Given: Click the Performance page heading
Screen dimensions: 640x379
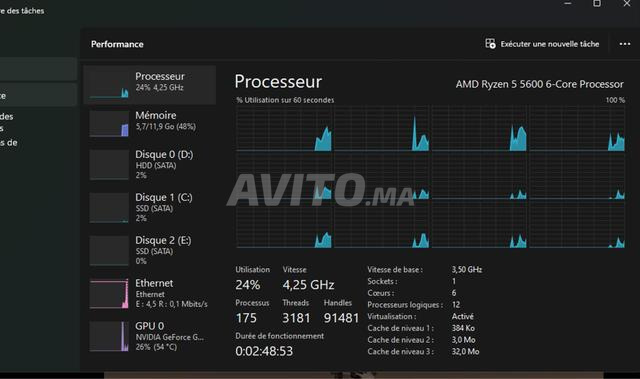Looking at the screenshot, I should [117, 44].
